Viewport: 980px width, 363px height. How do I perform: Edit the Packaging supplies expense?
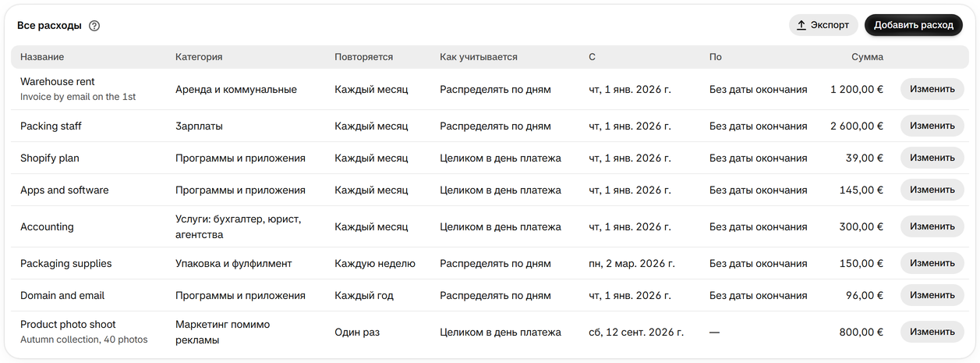pos(932,263)
